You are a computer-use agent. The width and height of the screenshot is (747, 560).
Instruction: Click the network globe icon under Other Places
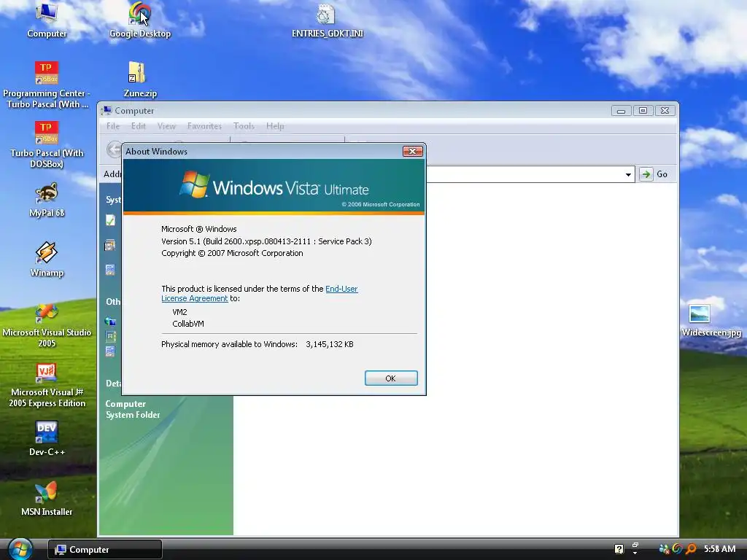click(110, 321)
